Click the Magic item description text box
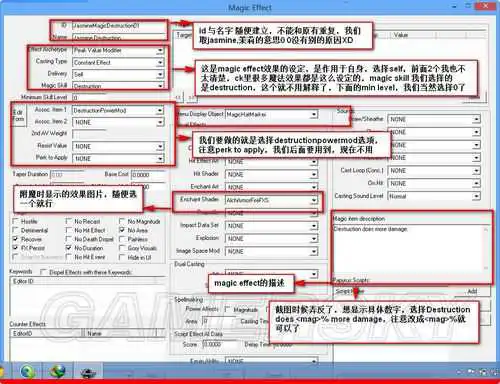The width and height of the screenshot is (500, 384). coord(410,249)
